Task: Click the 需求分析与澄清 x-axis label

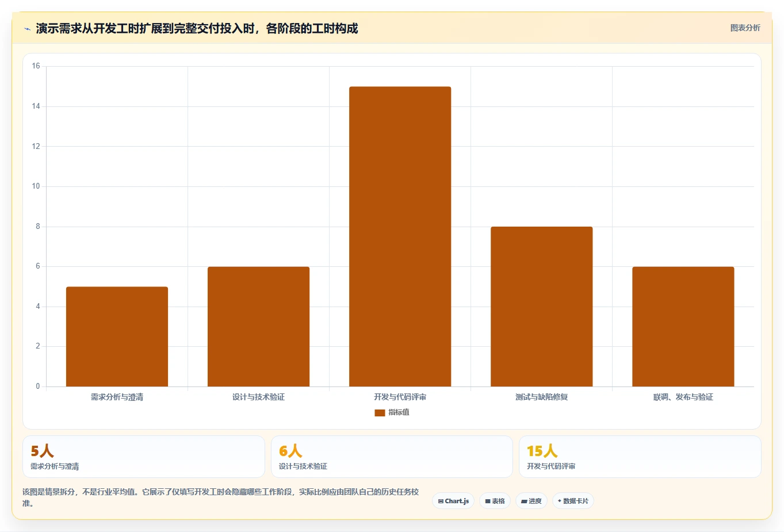Action: [117, 397]
